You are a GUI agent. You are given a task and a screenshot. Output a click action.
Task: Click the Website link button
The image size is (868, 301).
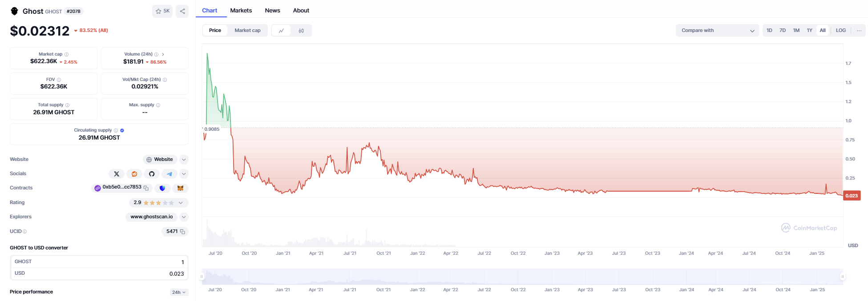tap(160, 159)
